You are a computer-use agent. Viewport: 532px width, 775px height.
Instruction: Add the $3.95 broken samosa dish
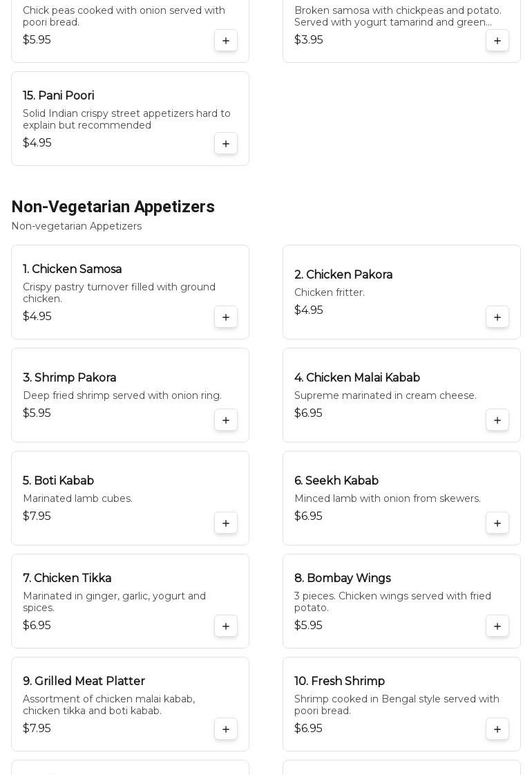point(497,41)
